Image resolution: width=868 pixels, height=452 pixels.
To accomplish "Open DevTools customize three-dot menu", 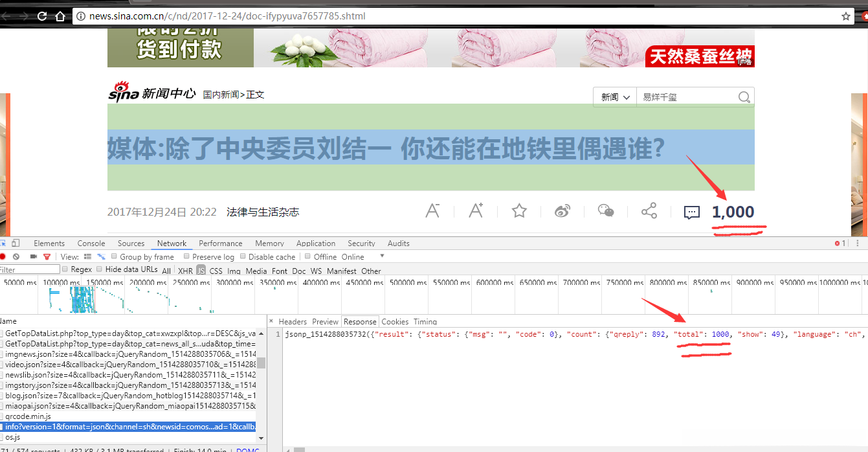I will tap(859, 243).
